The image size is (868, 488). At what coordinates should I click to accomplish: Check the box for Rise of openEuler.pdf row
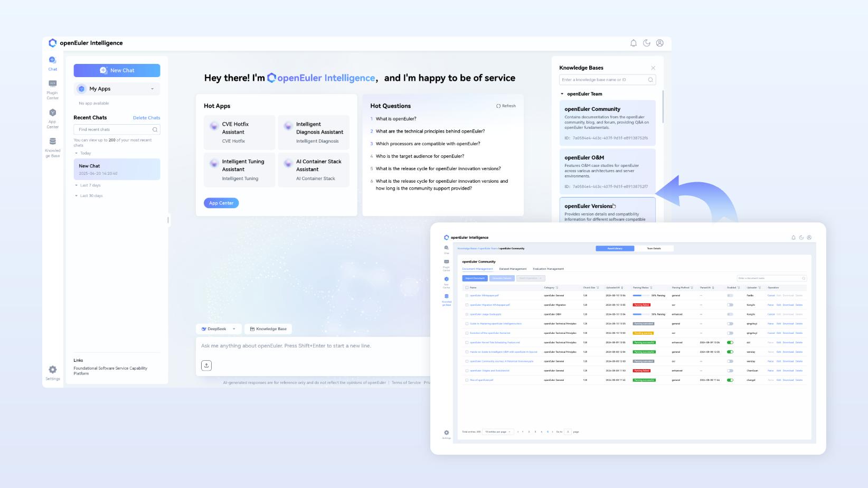[467, 380]
